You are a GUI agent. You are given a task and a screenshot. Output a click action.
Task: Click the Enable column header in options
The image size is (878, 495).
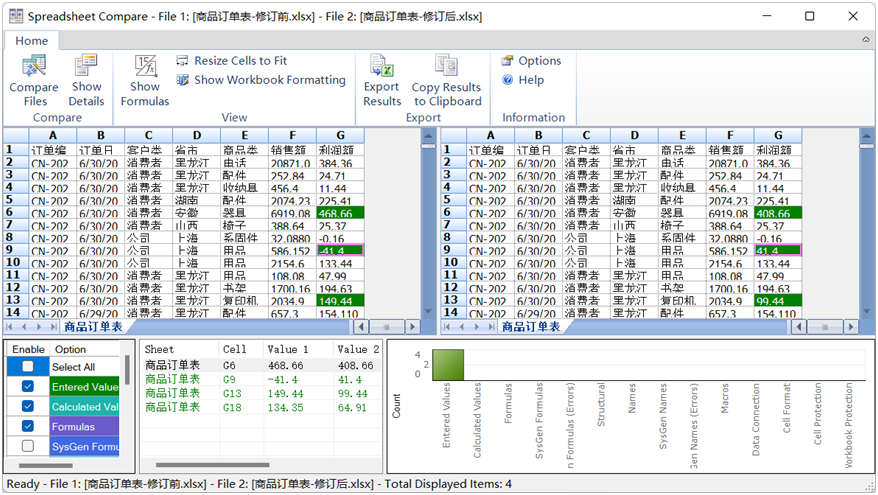[x=28, y=349]
